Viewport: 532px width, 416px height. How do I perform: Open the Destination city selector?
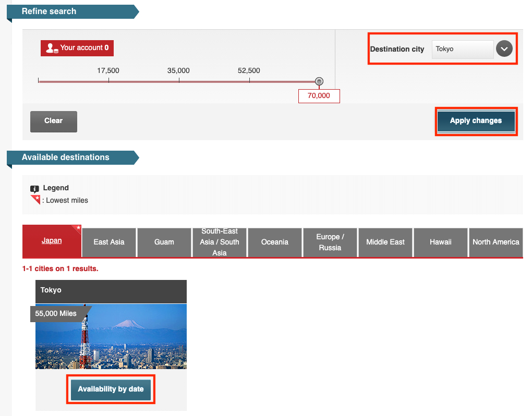tap(462, 49)
